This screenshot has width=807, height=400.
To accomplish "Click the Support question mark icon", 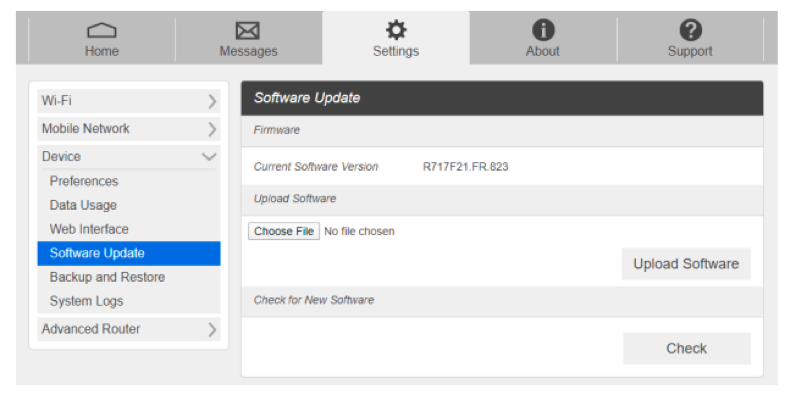I will click(x=690, y=31).
